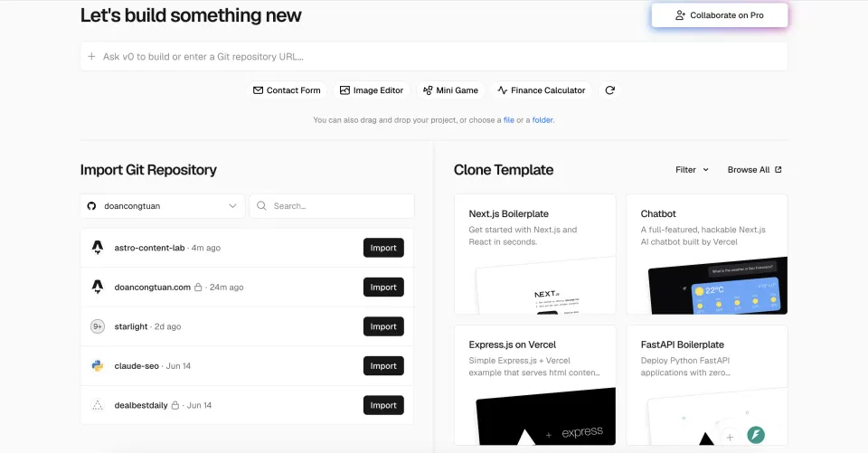Viewport: 868px width, 453px height.
Task: Click the astro-content-lab Astro logo icon
Action: coord(98,248)
